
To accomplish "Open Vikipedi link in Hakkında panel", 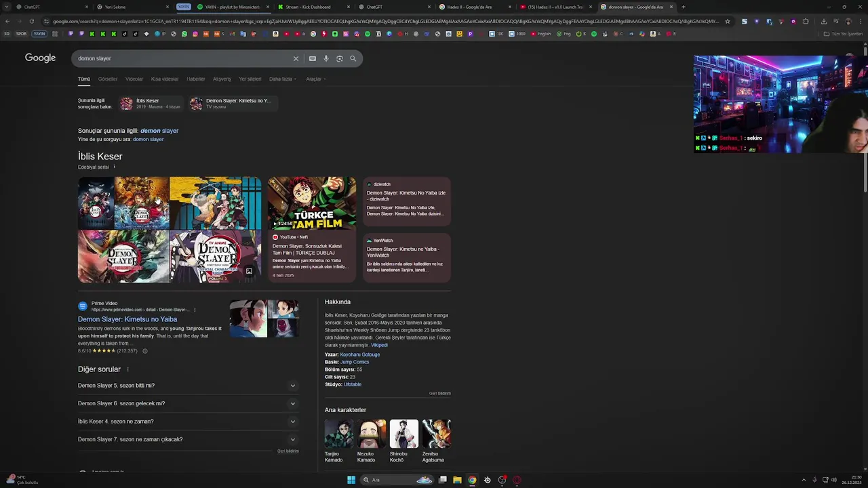I will (379, 345).
